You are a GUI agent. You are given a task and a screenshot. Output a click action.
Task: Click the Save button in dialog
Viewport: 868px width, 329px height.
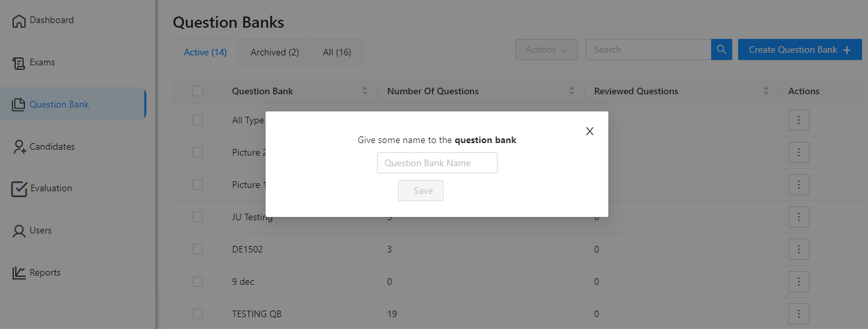click(420, 191)
